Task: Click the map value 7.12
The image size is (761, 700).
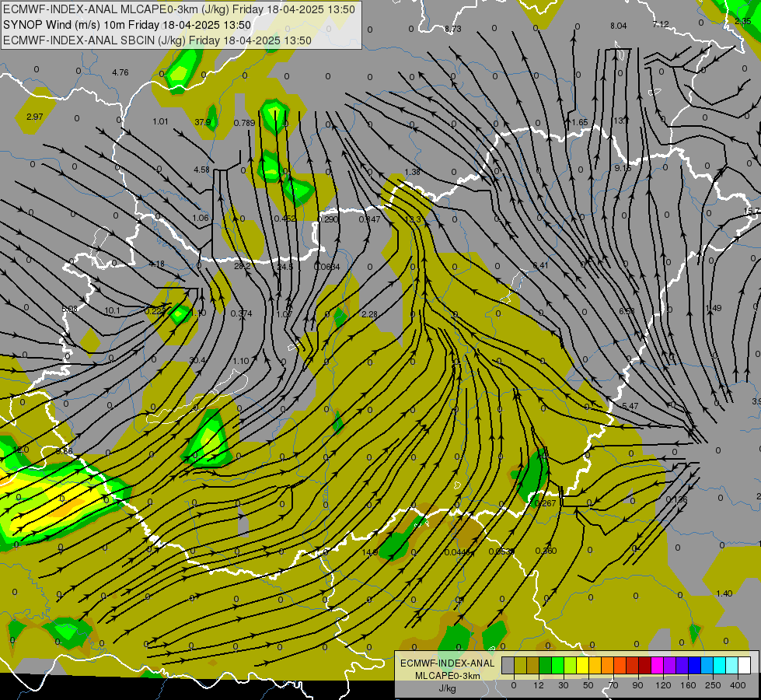Action: [661, 24]
